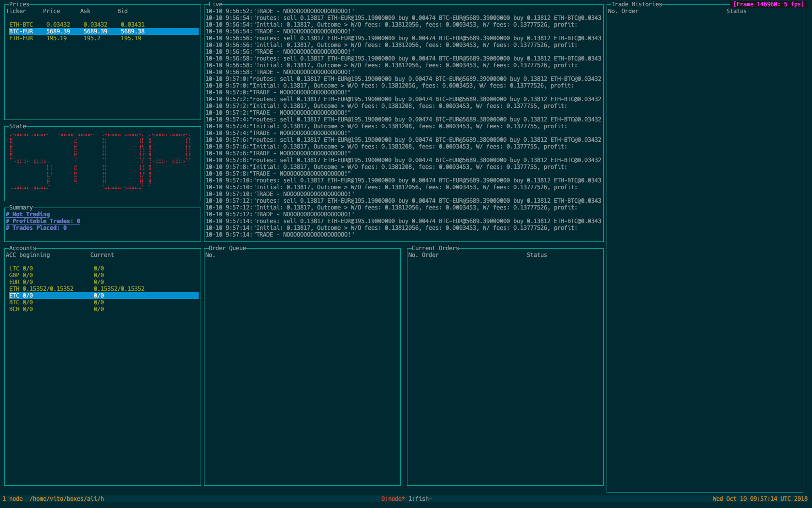Click the ETH current balance 0.15352/0.15352

coord(119,289)
